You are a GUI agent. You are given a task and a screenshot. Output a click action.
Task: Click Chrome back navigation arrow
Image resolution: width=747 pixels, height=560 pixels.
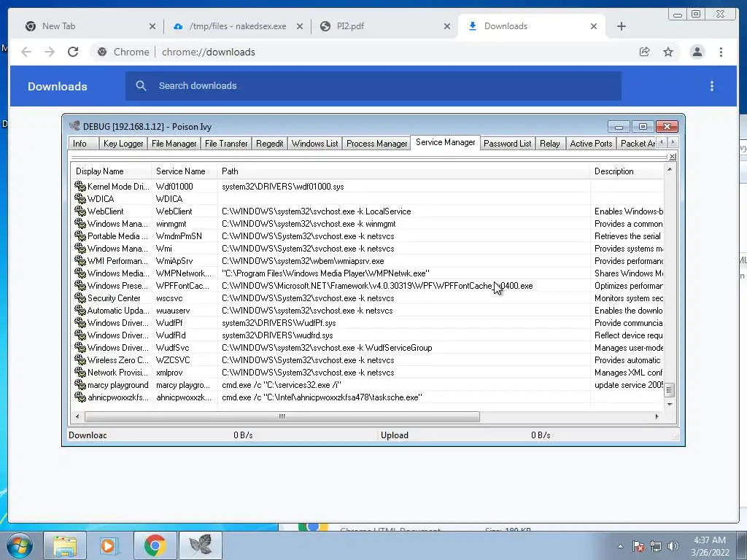click(x=26, y=52)
